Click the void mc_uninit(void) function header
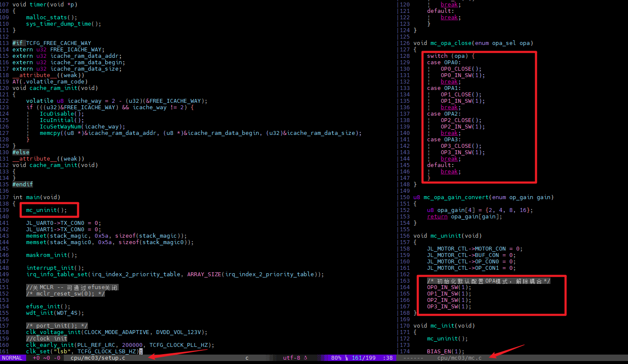628x364 pixels. pos(448,236)
